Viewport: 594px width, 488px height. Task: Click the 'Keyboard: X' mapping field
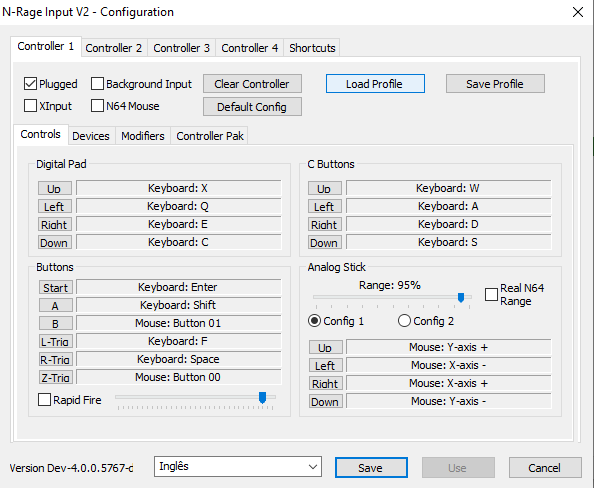(179, 188)
